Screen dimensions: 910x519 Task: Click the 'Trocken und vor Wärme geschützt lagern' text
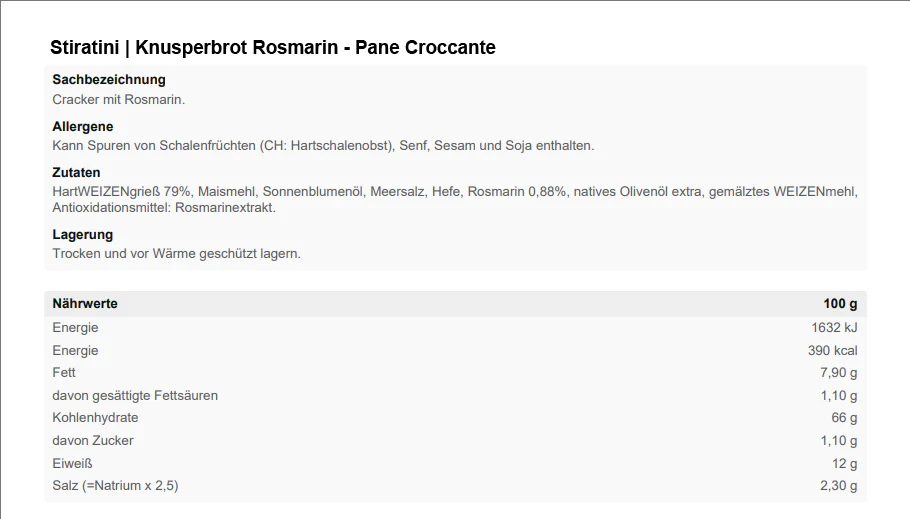(x=176, y=253)
